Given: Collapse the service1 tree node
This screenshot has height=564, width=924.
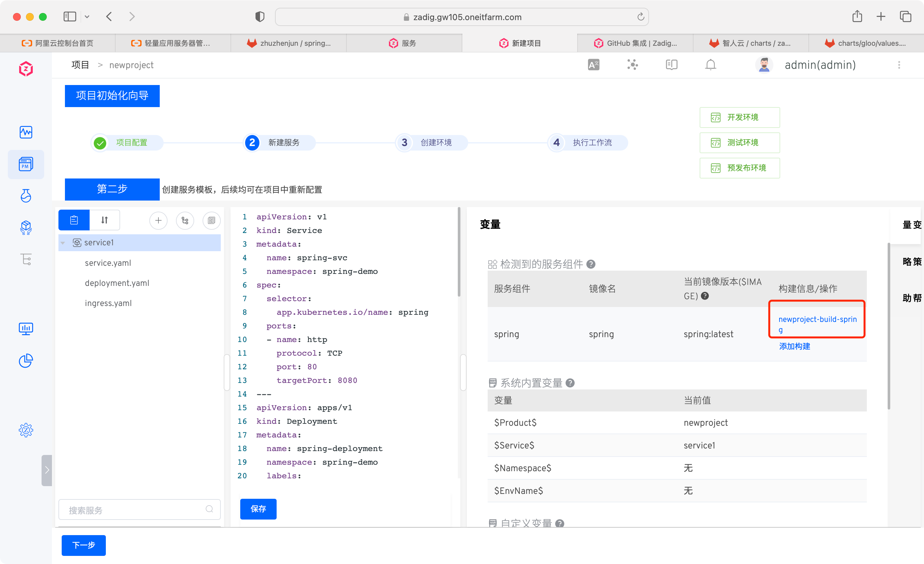Looking at the screenshot, I should click(x=63, y=243).
